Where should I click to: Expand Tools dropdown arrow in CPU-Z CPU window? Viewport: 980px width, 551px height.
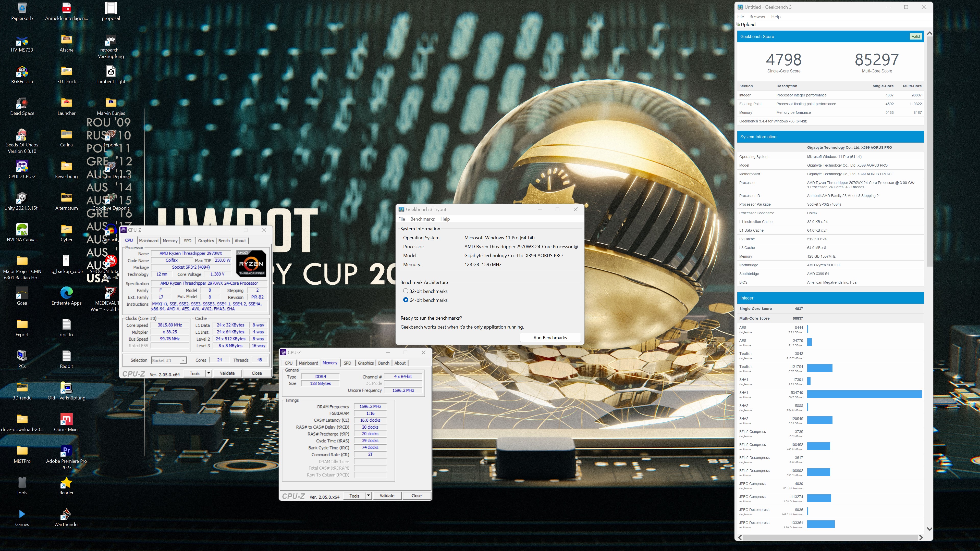209,373
